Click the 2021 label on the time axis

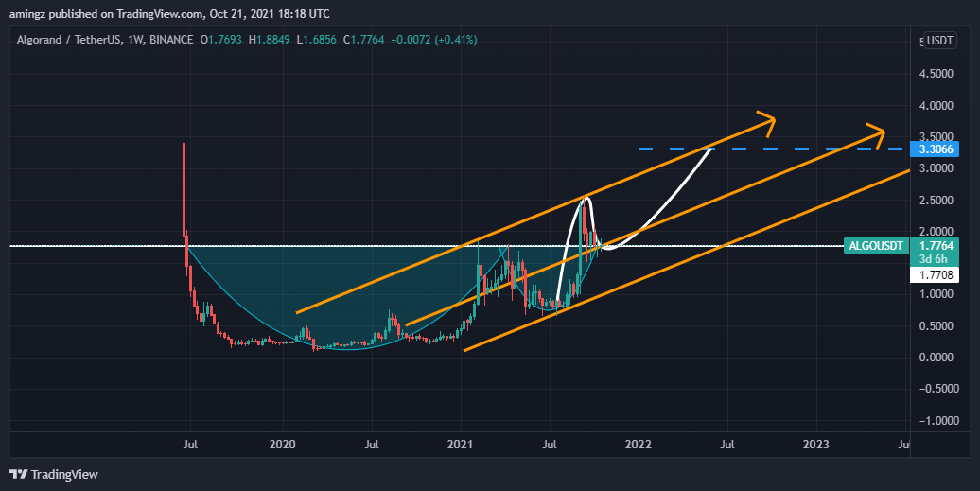[x=461, y=444]
